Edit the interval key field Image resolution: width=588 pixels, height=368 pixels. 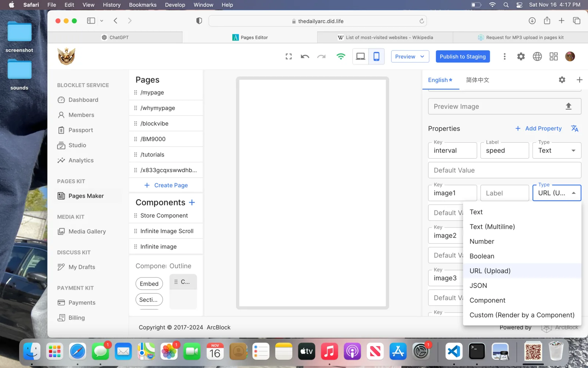(452, 151)
